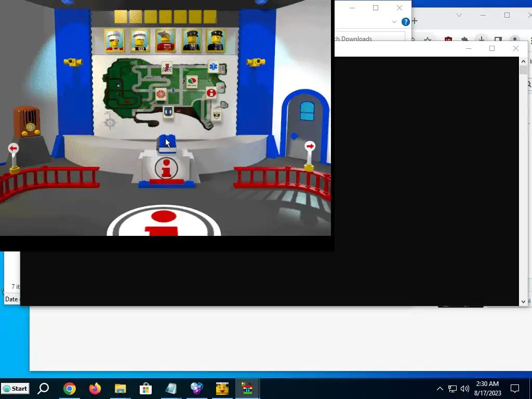532x399 pixels.
Task: Select the pizzeria pizza icon on map
Action: click(x=161, y=94)
